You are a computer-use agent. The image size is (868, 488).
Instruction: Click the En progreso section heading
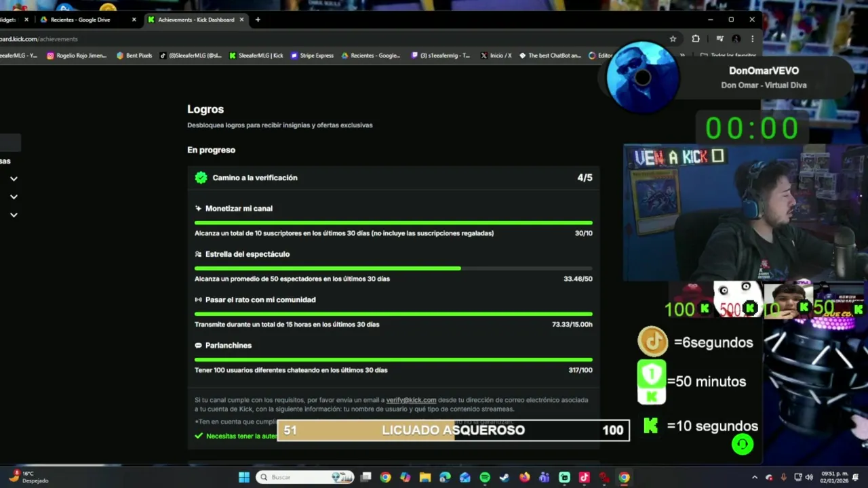click(x=211, y=150)
